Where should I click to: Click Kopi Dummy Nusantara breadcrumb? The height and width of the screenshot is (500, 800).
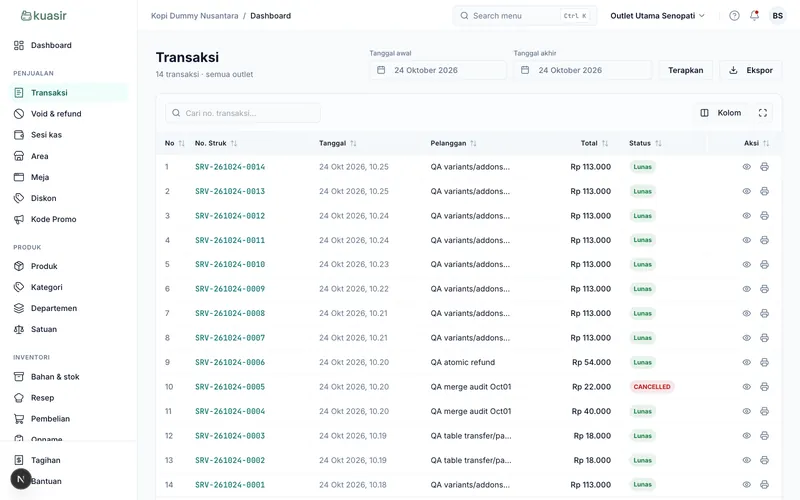coord(194,16)
